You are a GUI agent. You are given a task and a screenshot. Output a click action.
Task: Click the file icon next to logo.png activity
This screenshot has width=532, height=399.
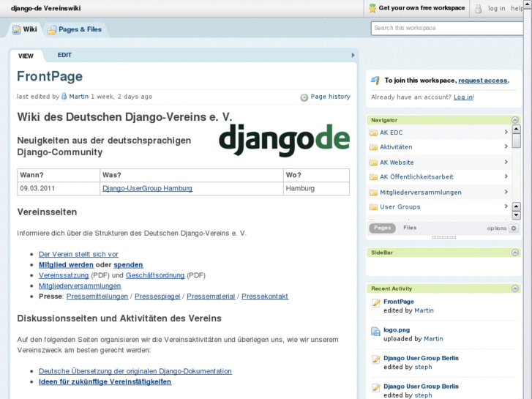(375, 331)
